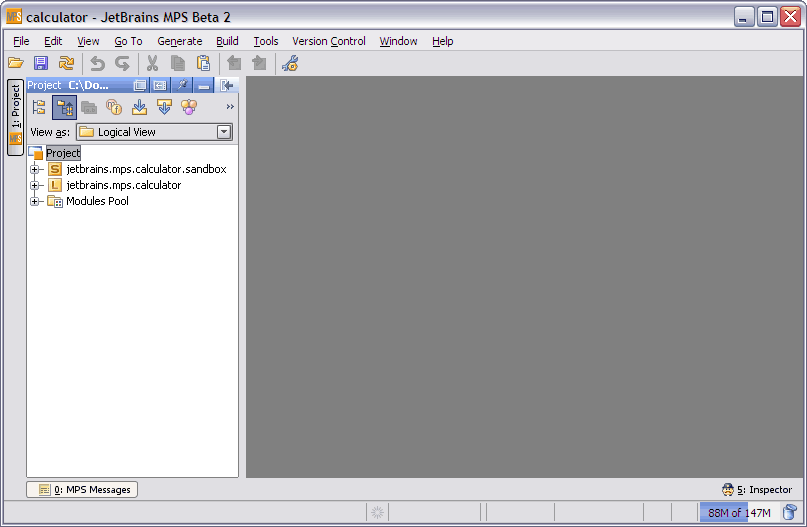Click the 88M of 147M memory indicator

[x=738, y=513]
